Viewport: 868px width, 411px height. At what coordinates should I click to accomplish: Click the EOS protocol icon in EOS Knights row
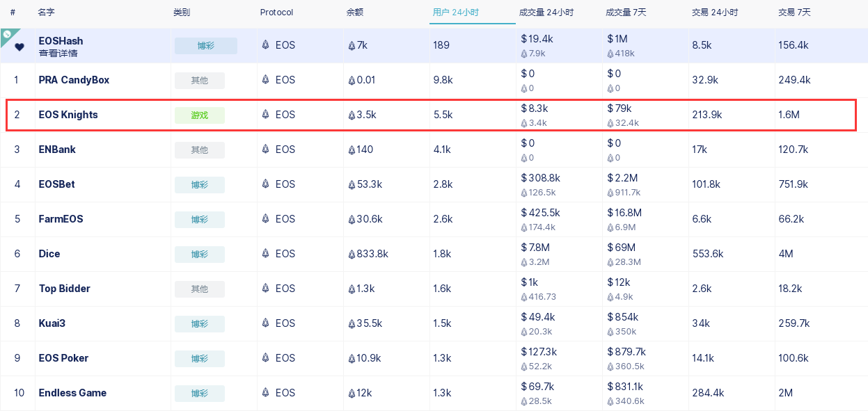(265, 114)
